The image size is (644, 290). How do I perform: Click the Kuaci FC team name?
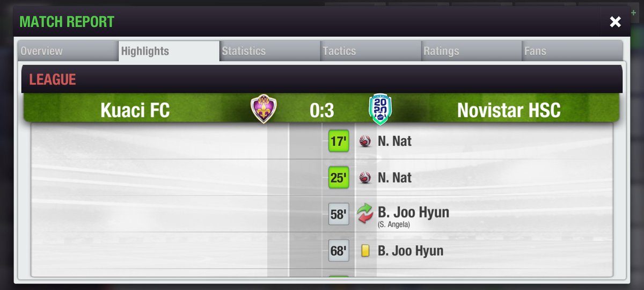coord(135,110)
